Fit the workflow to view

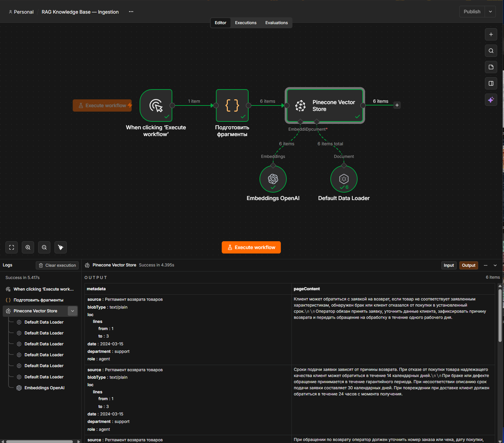12,247
